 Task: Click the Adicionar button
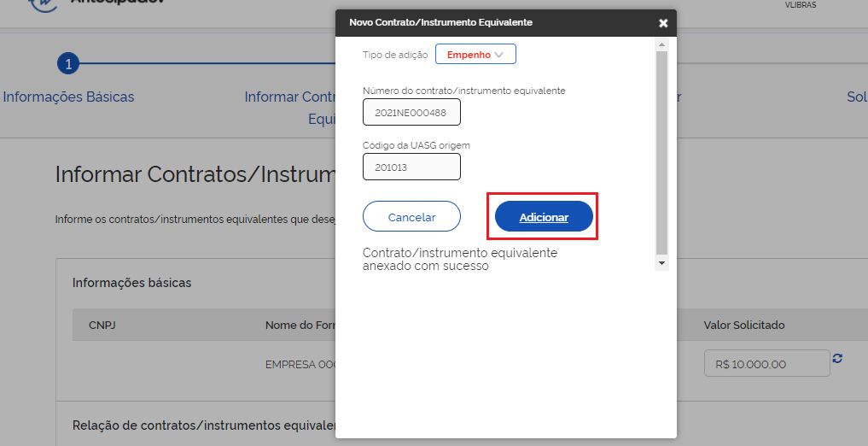pyautogui.click(x=544, y=217)
